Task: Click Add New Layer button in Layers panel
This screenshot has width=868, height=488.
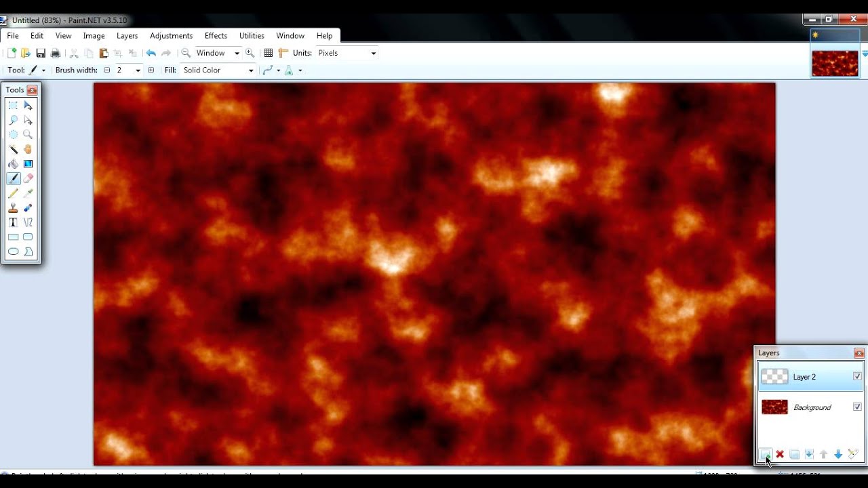Action: pyautogui.click(x=765, y=454)
